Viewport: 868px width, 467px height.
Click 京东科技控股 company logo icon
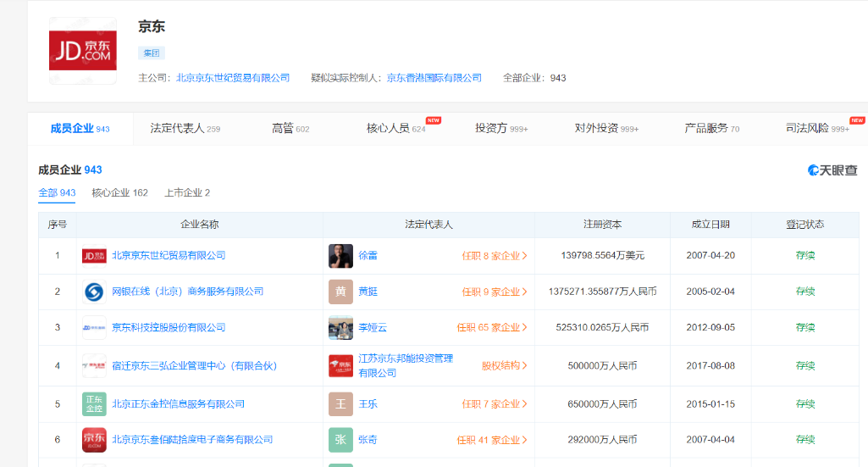[x=94, y=328]
